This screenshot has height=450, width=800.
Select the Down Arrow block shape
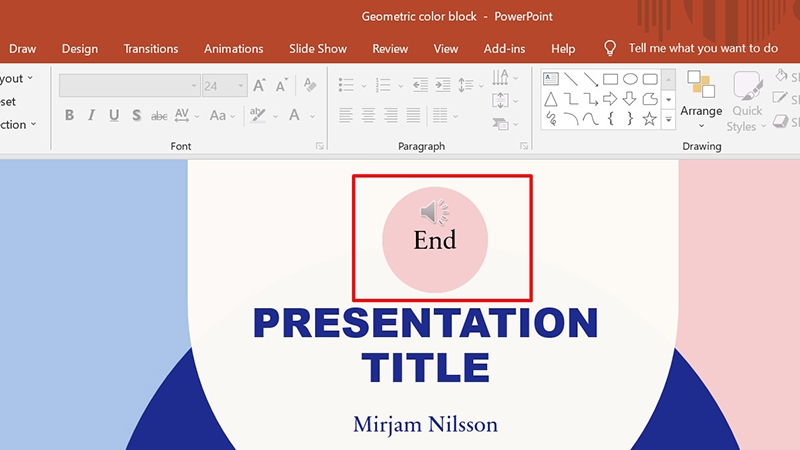pos(630,99)
